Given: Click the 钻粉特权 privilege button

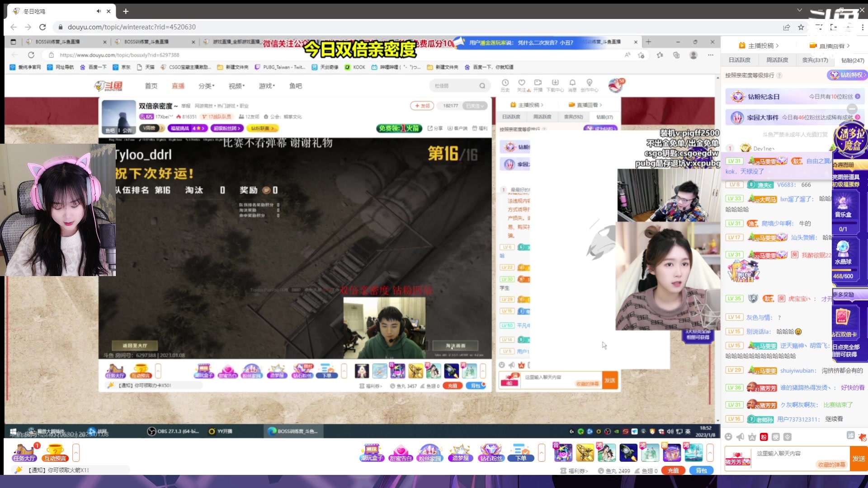Looking at the screenshot, I should click(x=847, y=75).
